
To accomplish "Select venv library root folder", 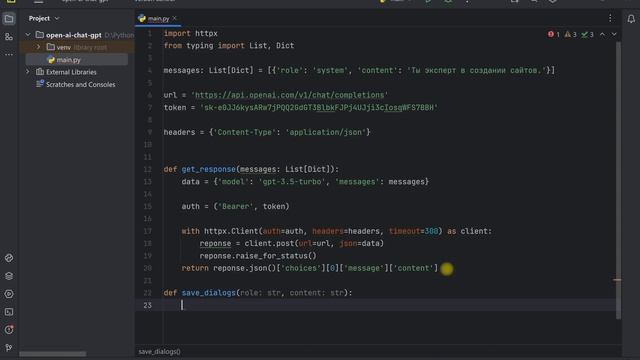I will tap(77, 47).
